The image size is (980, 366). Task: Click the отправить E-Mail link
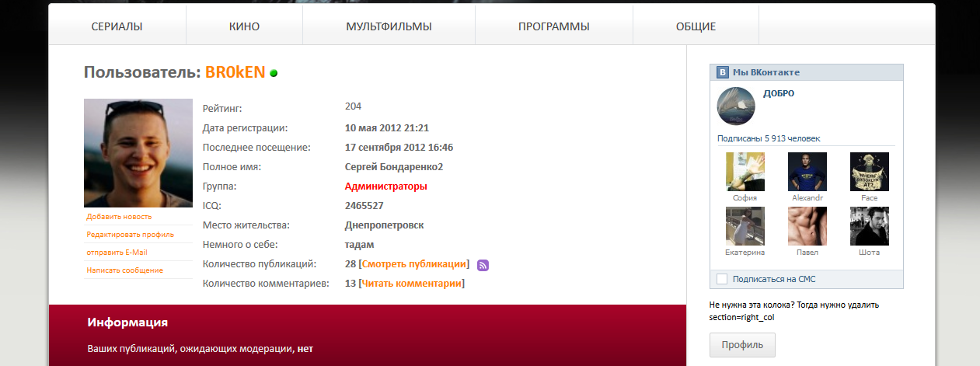click(x=117, y=253)
